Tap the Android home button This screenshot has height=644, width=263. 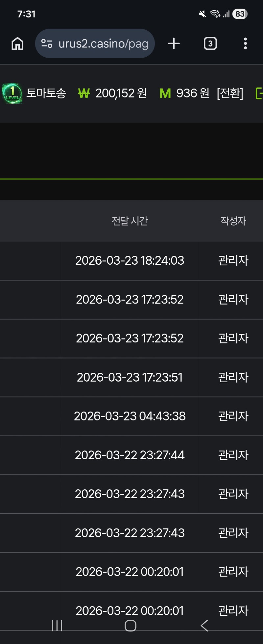pyautogui.click(x=131, y=626)
